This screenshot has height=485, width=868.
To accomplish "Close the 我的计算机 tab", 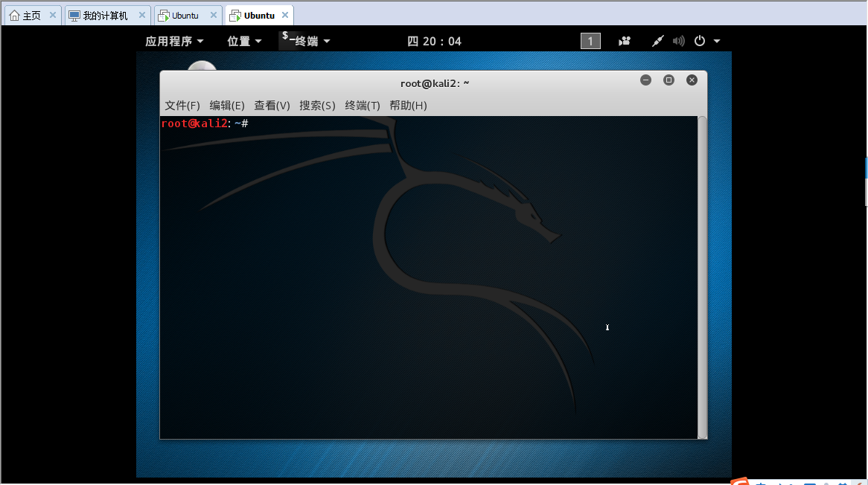I will click(x=142, y=16).
